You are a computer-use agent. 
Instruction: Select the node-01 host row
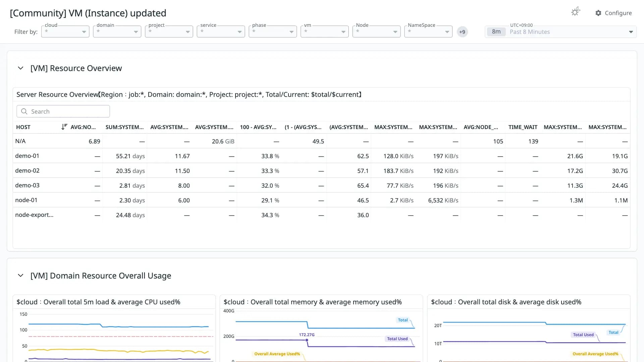(321, 200)
